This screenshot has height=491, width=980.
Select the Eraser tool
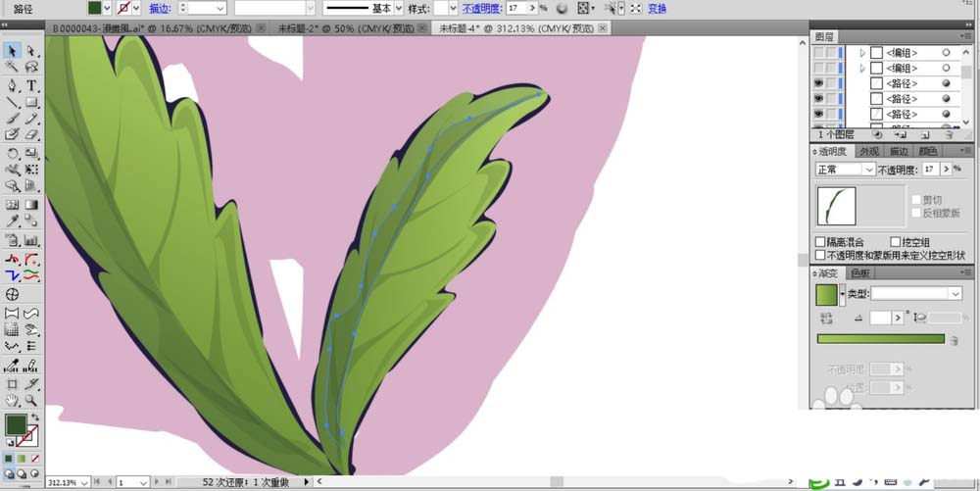click(x=31, y=134)
